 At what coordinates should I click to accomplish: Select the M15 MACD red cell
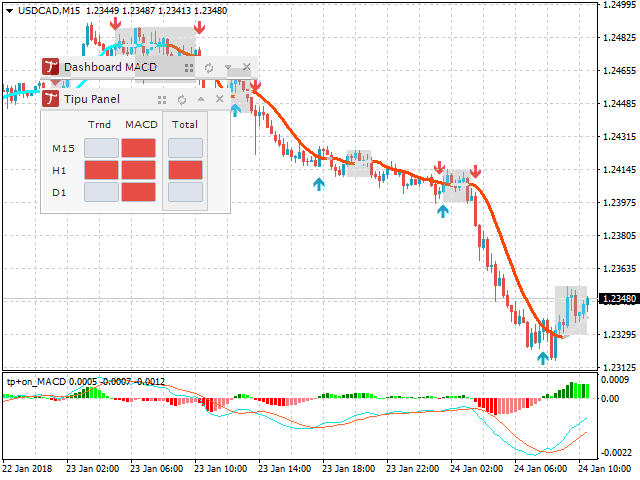pyautogui.click(x=138, y=148)
